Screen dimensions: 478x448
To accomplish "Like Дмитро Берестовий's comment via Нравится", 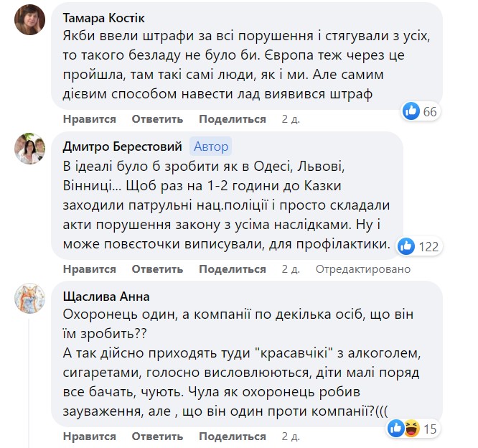I will [x=89, y=269].
